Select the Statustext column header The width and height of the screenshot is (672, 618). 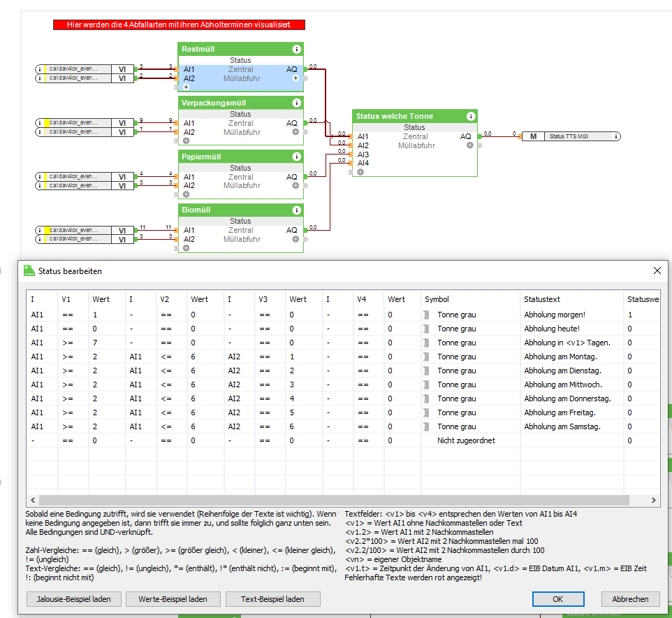[x=571, y=299]
